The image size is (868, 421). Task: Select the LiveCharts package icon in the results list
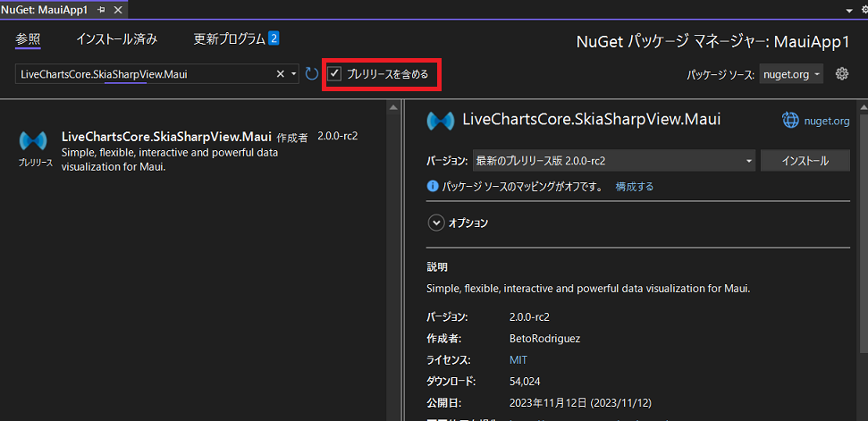(34, 141)
